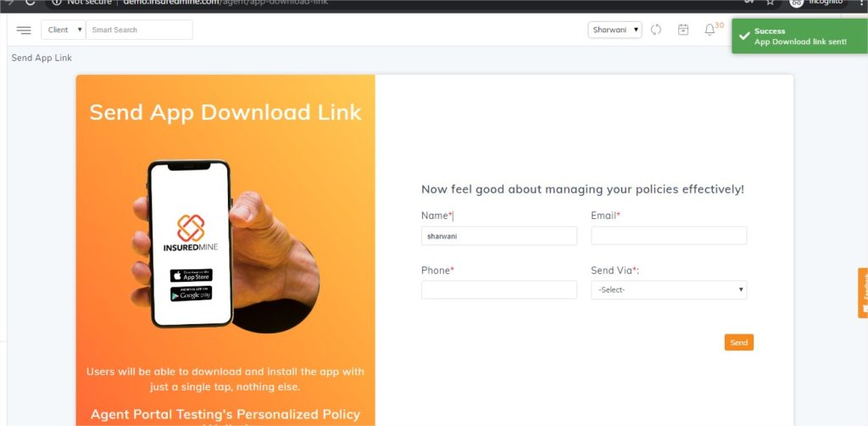
Task: Expand the Client search type dropdown
Action: tap(63, 30)
